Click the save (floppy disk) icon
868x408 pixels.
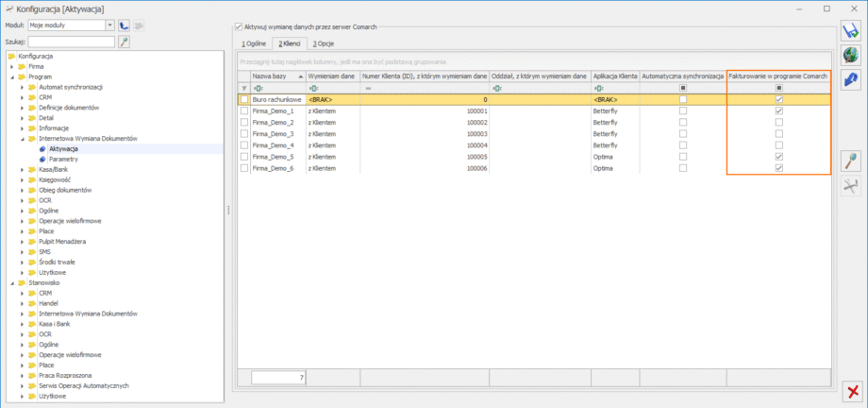(x=851, y=31)
